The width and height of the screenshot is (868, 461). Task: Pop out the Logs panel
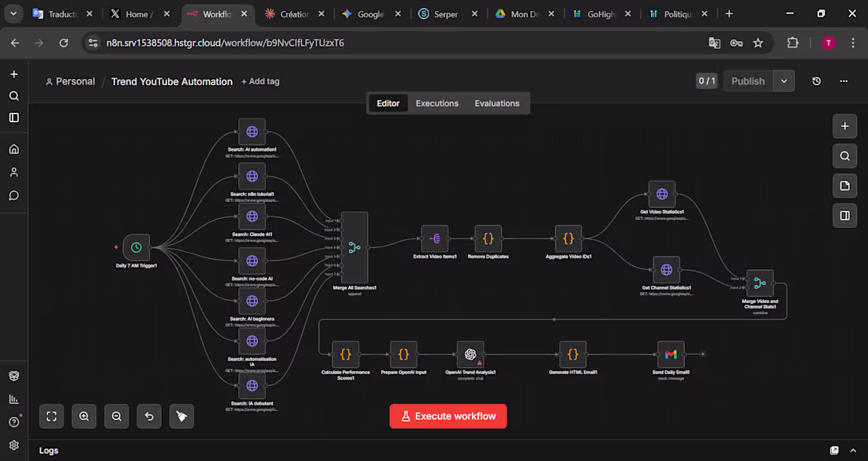coord(834,451)
